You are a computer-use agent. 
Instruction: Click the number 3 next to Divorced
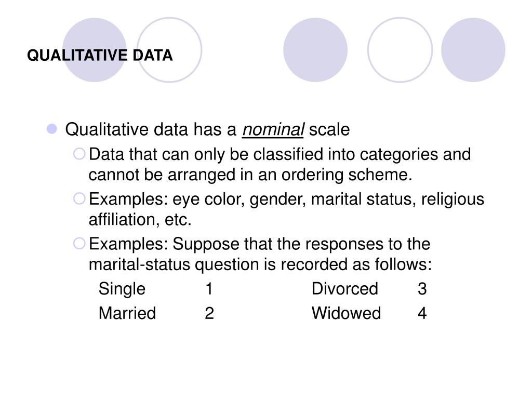(x=422, y=289)
